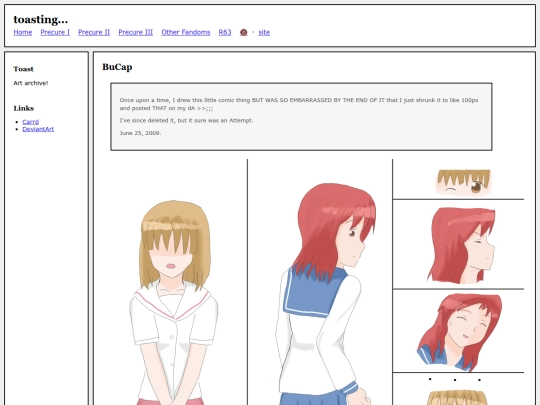Open the Precure II gallery link
This screenshot has width=540, height=405.
(x=94, y=32)
